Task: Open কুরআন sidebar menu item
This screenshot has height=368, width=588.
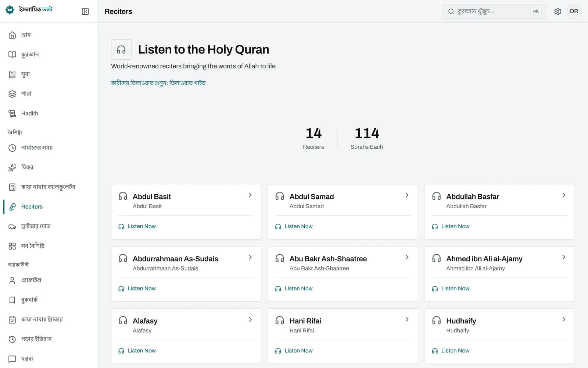Action: point(49,54)
